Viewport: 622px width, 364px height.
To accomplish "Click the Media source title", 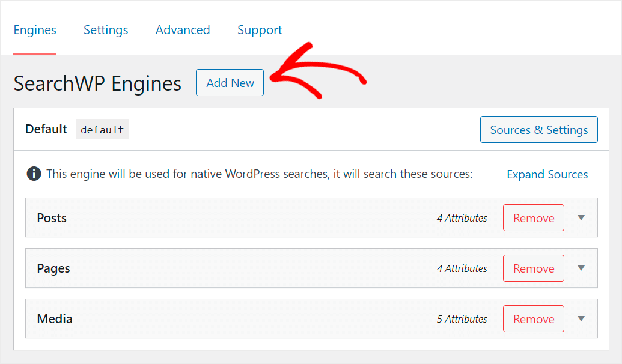I will coord(55,319).
